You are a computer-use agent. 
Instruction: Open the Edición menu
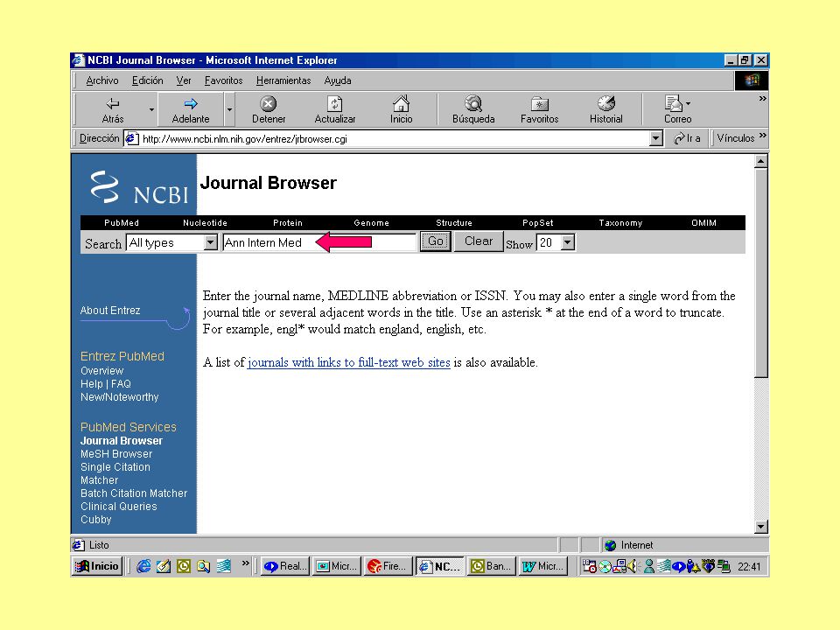coord(147,80)
